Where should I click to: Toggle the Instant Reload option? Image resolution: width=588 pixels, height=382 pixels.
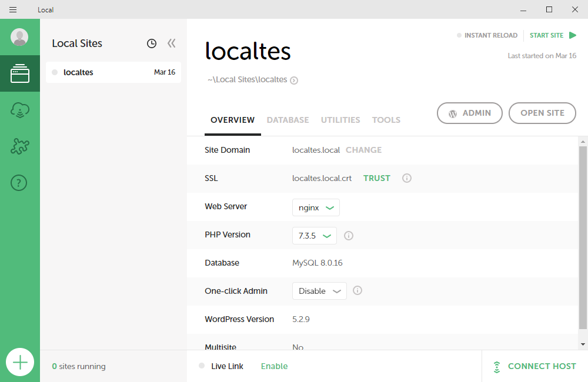pyautogui.click(x=487, y=35)
